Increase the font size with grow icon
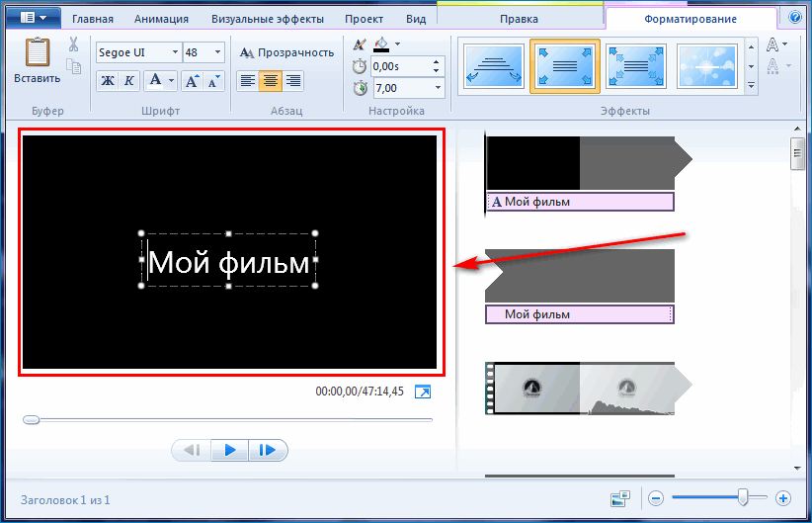812x523 pixels. point(194,81)
